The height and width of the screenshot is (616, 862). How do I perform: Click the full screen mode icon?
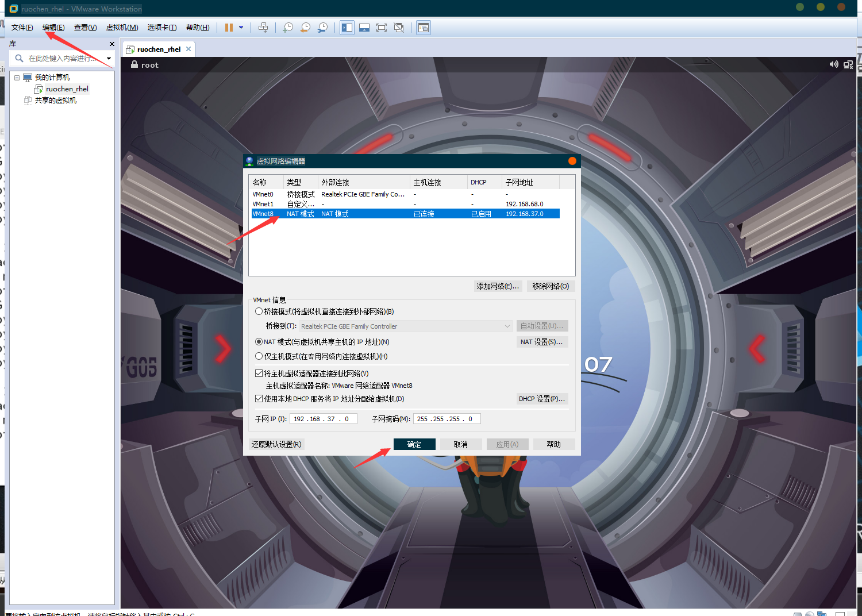pyautogui.click(x=382, y=28)
